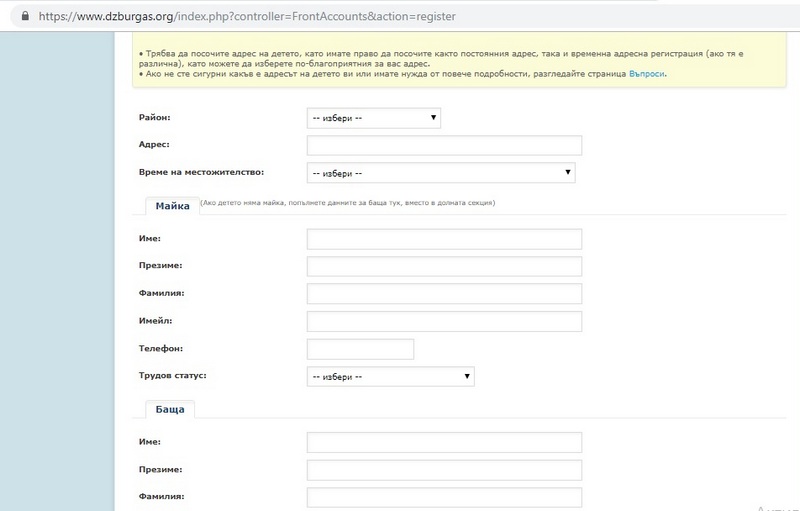Select the Баща tab header
Screen dimensions: 800x511
point(170,410)
